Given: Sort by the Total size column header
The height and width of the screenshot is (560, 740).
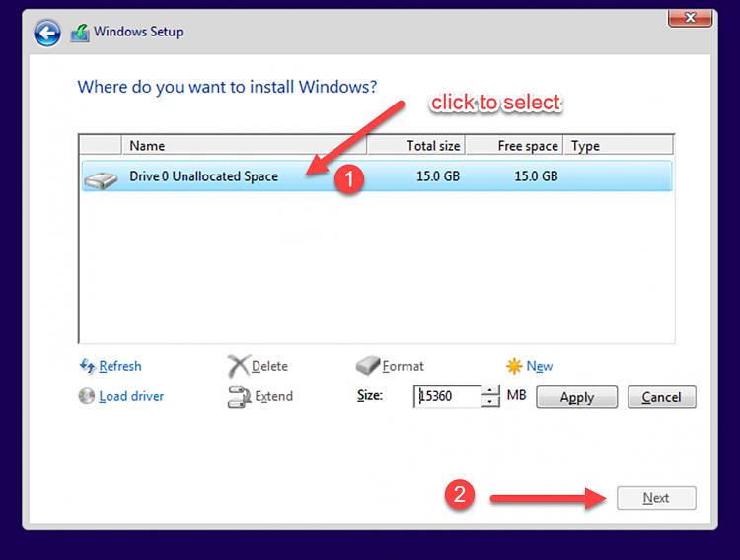Looking at the screenshot, I should [416, 145].
